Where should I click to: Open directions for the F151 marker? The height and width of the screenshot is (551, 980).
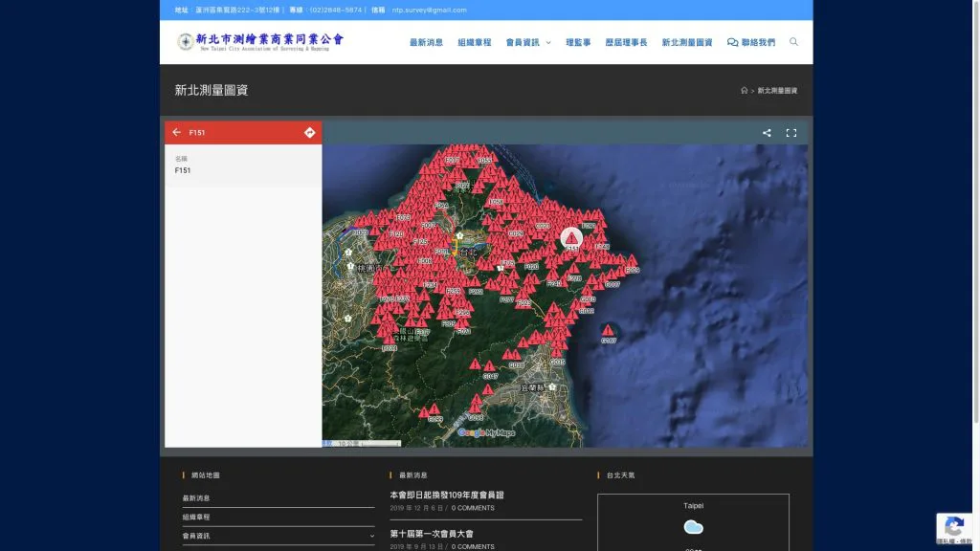pos(309,132)
